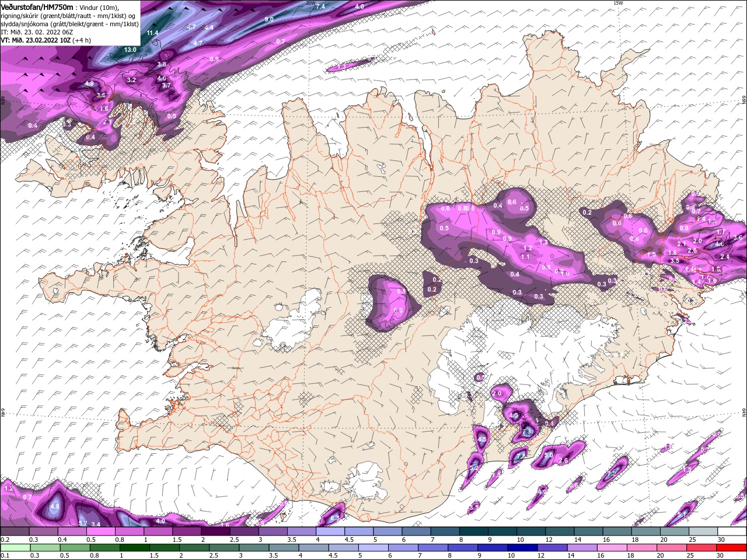Viewport: 747px width, 560px height.
Task: Click the red swatch at the end of the rain scale
Action: (x=732, y=548)
